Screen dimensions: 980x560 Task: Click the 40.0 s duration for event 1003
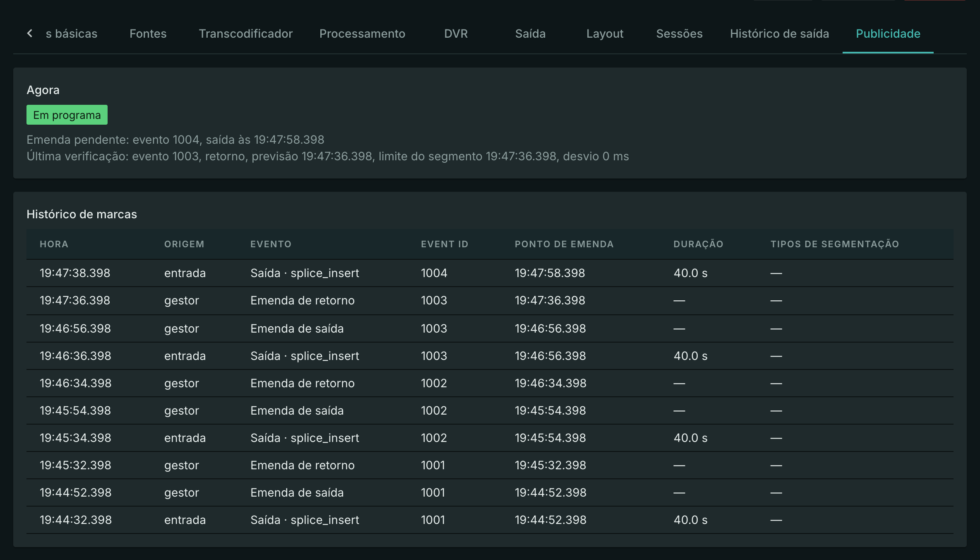tap(690, 356)
